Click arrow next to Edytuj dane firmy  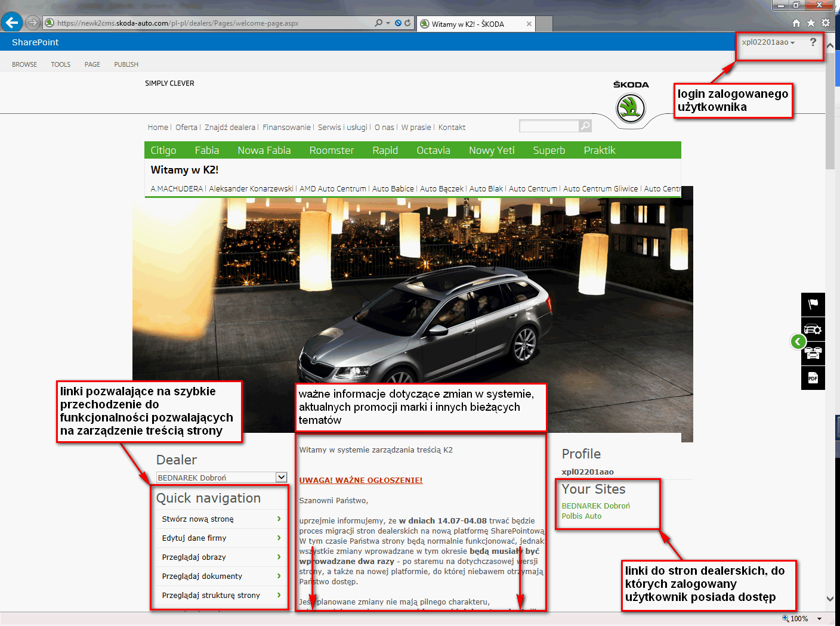click(279, 538)
